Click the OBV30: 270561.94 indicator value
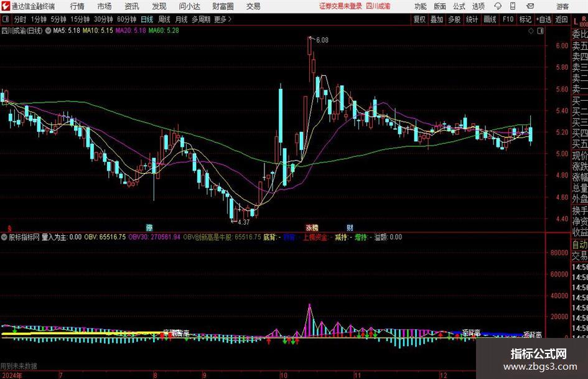 coord(154,237)
